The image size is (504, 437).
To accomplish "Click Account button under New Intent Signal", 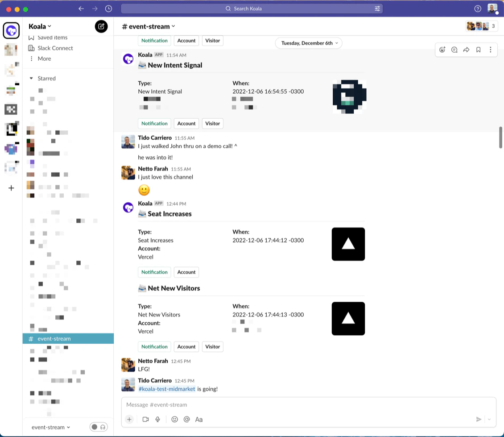I will 186,124.
